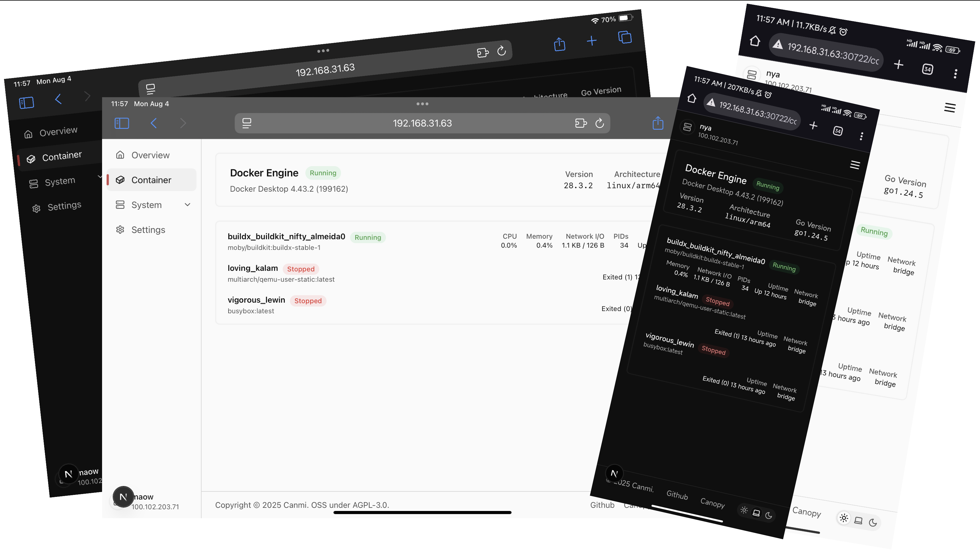Open 34-tabs counter on light-themed phone browser
The height and width of the screenshot is (552, 980).
[x=927, y=69]
